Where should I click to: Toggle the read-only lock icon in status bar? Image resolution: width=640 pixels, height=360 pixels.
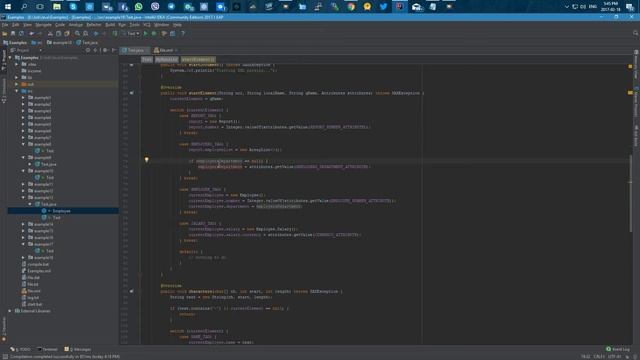pos(628,356)
